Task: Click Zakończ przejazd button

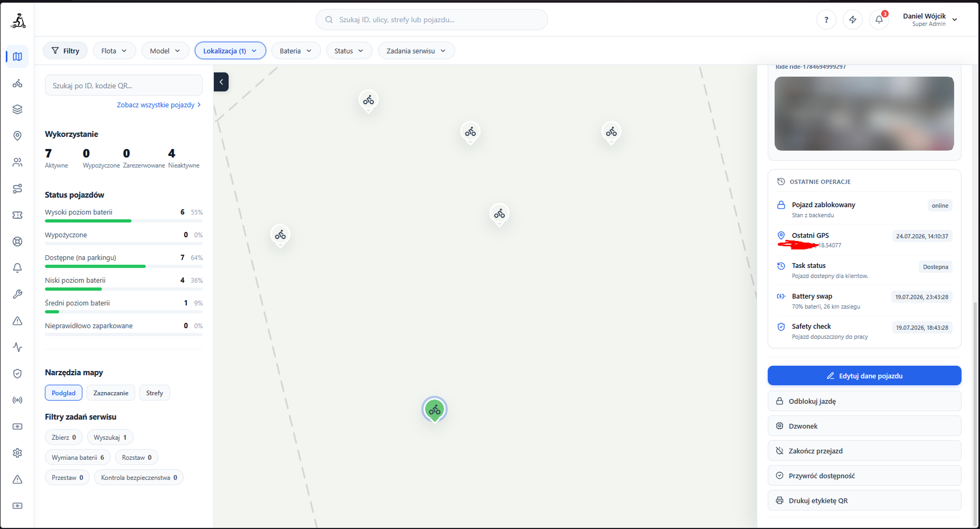Action: click(x=864, y=451)
